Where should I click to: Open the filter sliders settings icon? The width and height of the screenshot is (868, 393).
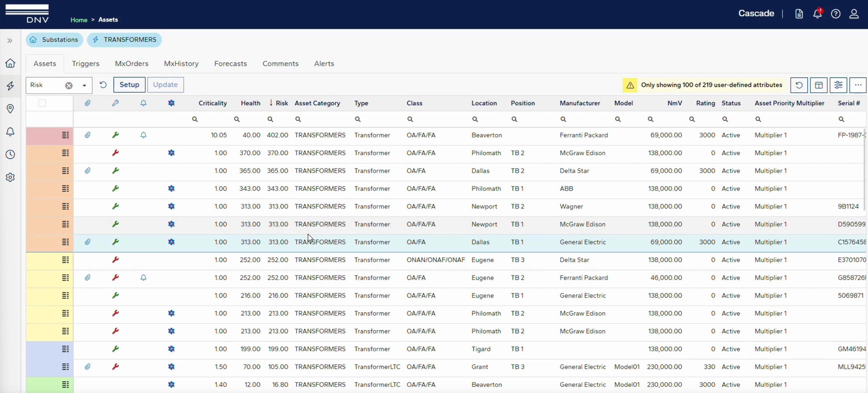click(838, 85)
